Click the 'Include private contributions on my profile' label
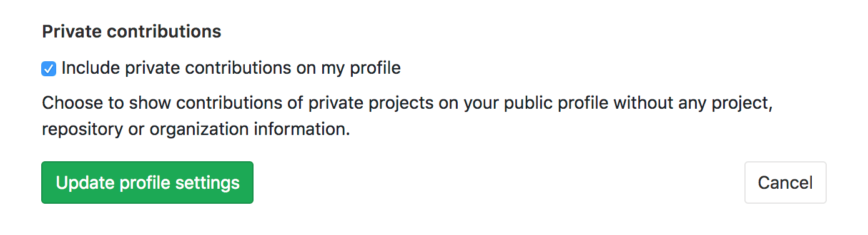This screenshot has height=235, width=868. point(231,68)
